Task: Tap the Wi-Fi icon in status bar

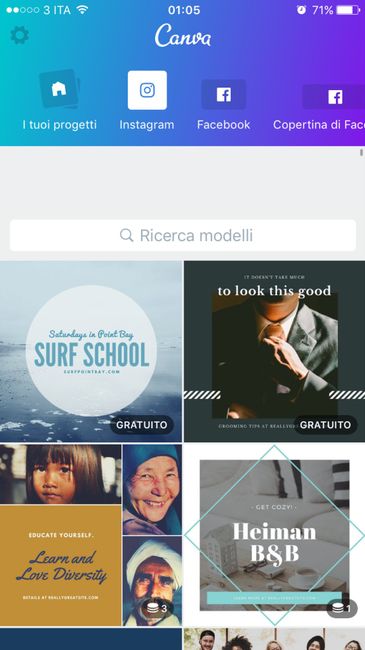Action: 83,10
